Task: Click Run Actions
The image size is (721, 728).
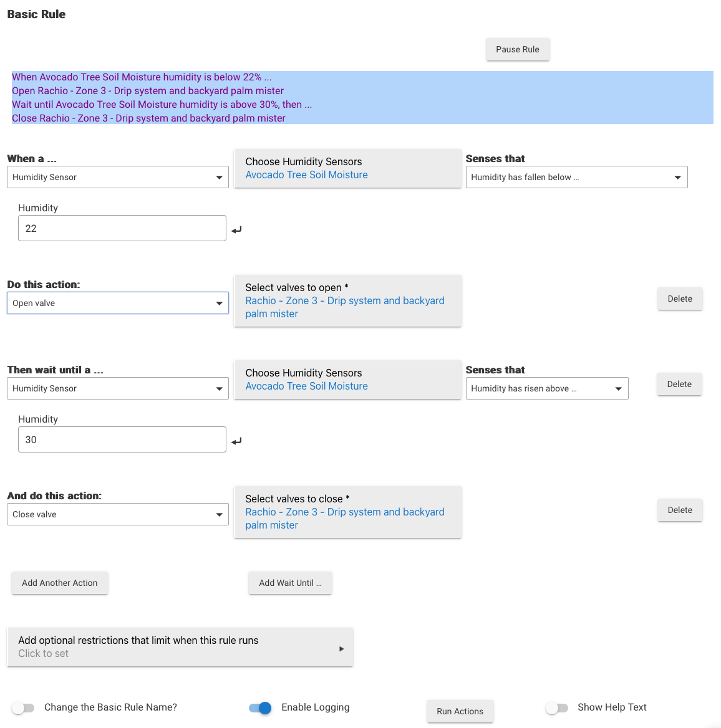Action: click(x=460, y=711)
